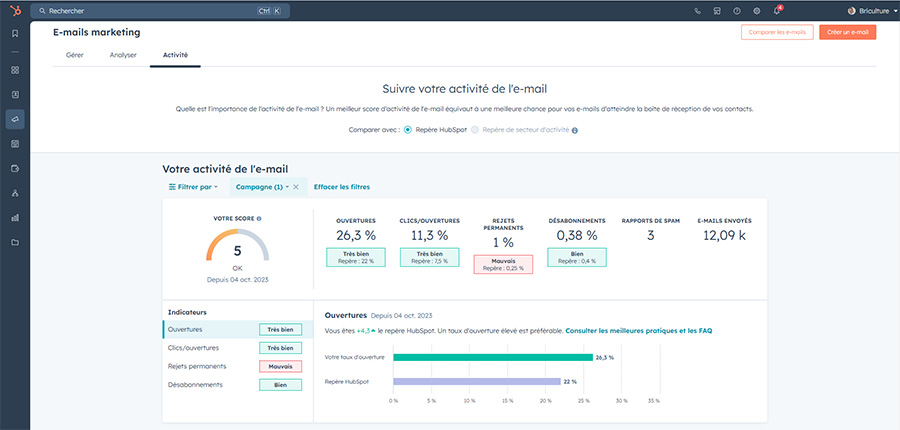Viewport: 900px width, 430px height.
Task: Open the meilleures pratiques et FAQ link
Action: pos(638,330)
